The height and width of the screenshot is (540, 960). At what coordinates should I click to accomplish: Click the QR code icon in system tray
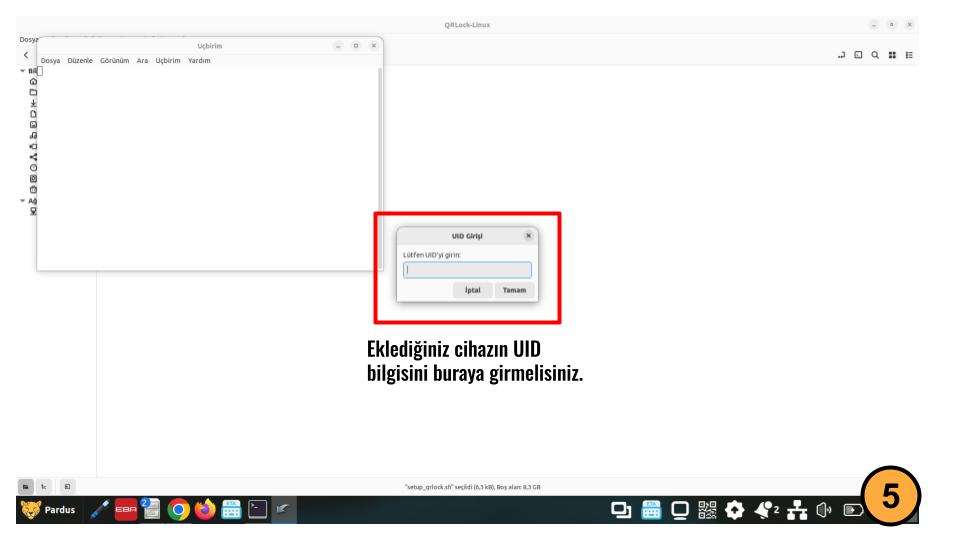click(x=707, y=510)
